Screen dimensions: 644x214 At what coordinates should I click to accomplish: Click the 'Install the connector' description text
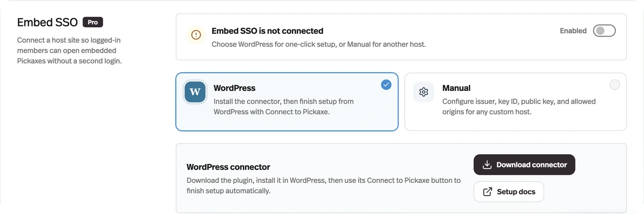(284, 106)
